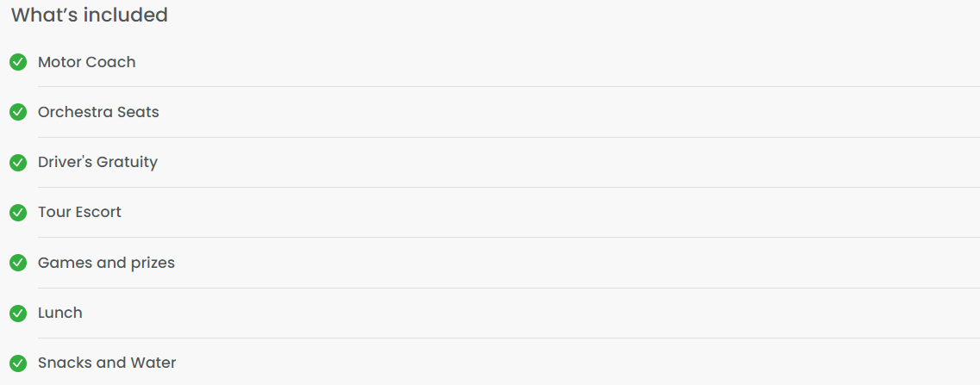
Task: Select the Tour Escort list item text
Action: tap(79, 213)
